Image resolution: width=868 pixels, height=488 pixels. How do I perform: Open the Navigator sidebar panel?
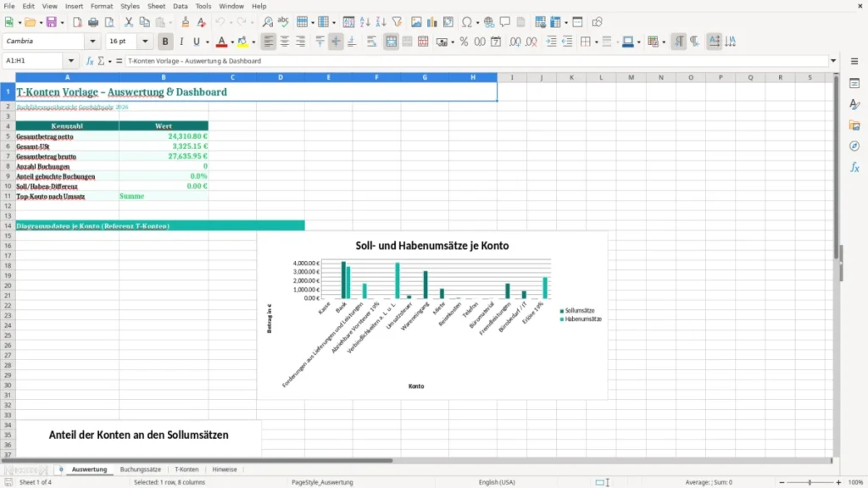[x=854, y=146]
